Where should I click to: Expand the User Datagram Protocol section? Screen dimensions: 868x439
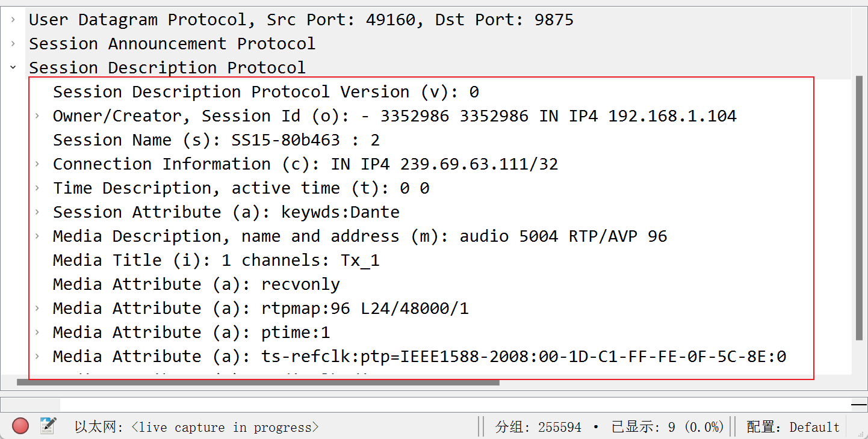click(x=13, y=20)
